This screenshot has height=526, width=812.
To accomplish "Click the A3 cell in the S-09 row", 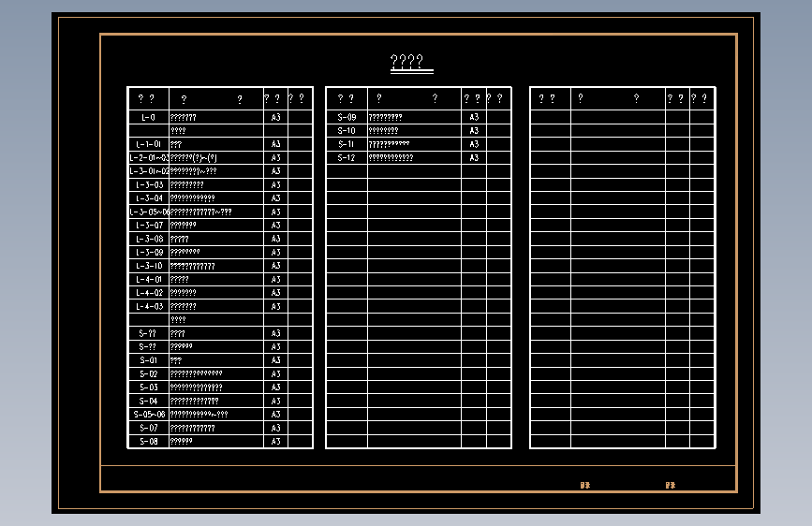I will [x=474, y=118].
